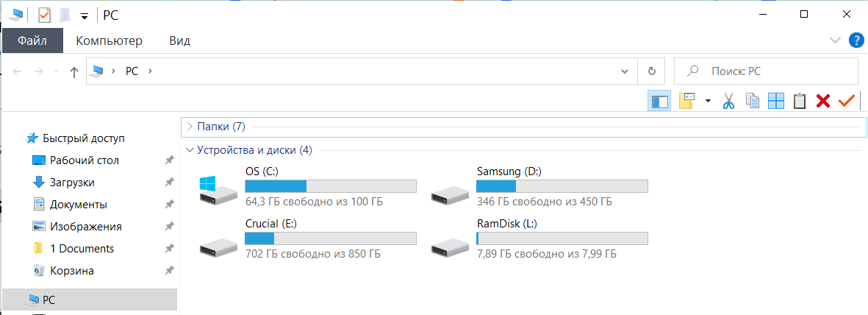Viewport: 868px width, 315px height.
Task: Click the Properties checkmark in Quick Access Toolbar
Action: point(44,15)
